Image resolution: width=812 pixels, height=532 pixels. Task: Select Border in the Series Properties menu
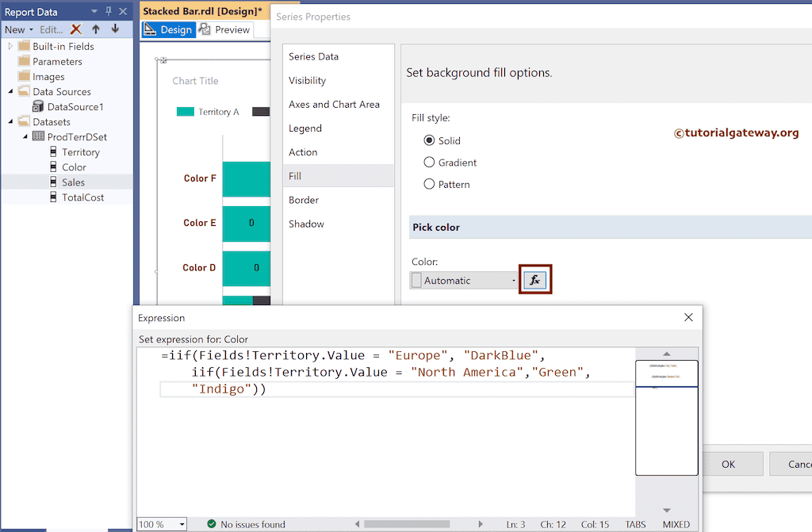306,200
